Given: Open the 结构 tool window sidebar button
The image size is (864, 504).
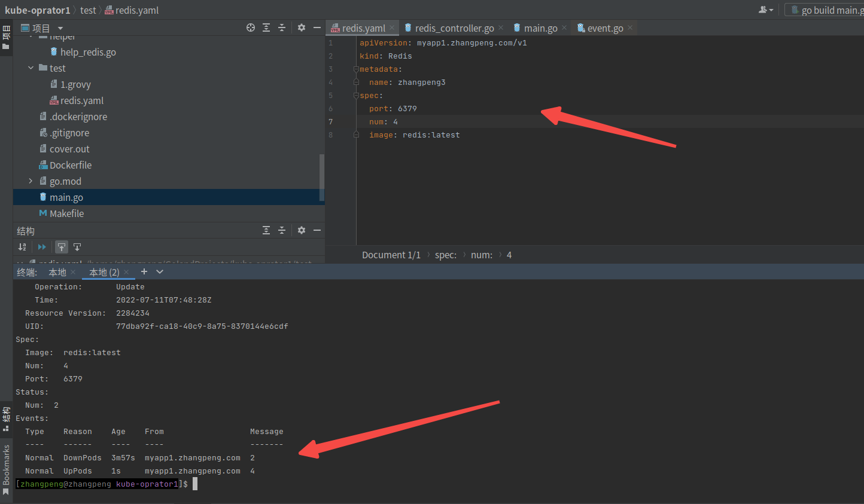Looking at the screenshot, I should (6, 419).
